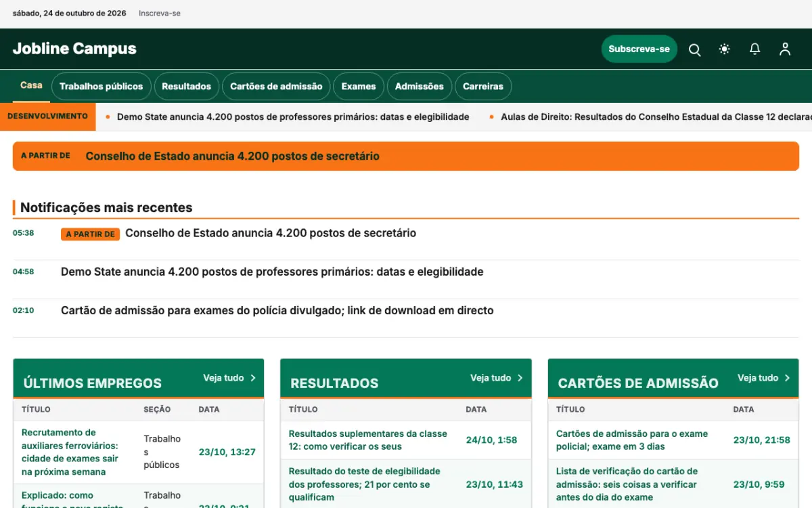812x508 pixels.
Task: Click the date 23/10, 13:27 cell
Action: point(227,452)
